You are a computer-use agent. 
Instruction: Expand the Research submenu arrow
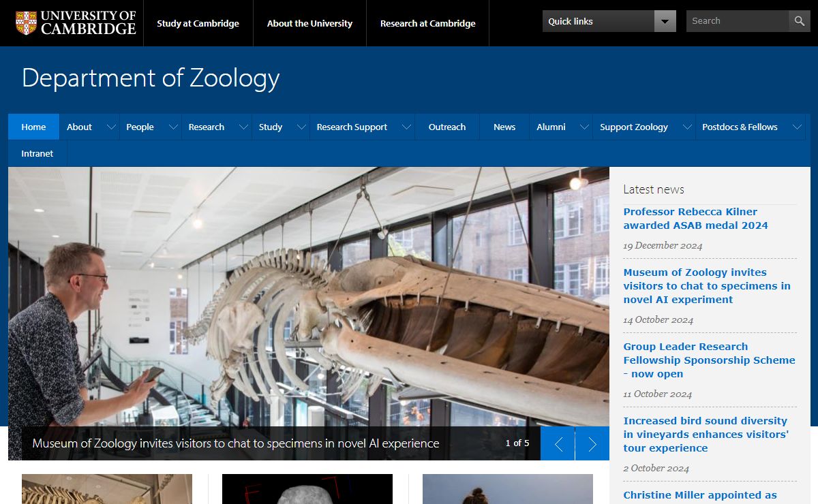point(243,127)
